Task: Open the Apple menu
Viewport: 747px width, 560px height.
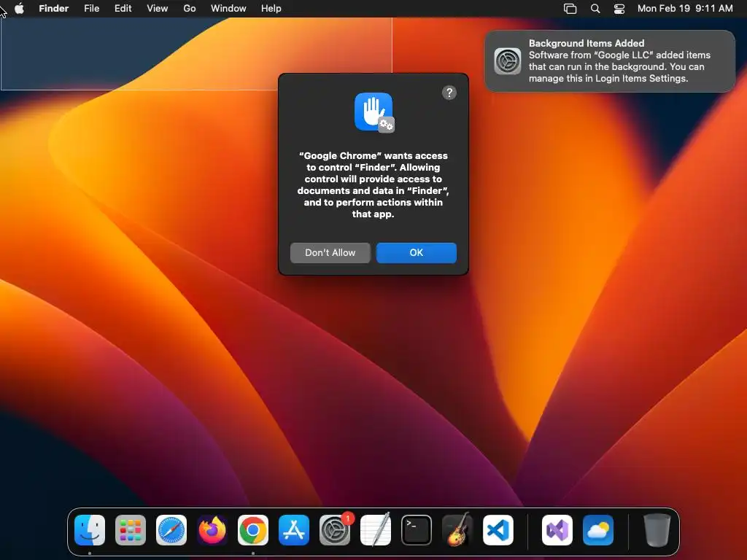Action: click(19, 9)
